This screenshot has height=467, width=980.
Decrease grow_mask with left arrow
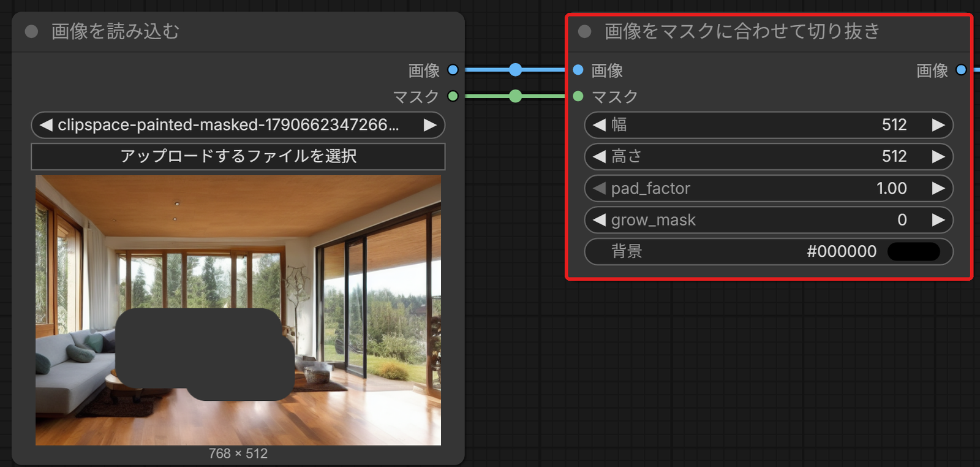(x=599, y=219)
